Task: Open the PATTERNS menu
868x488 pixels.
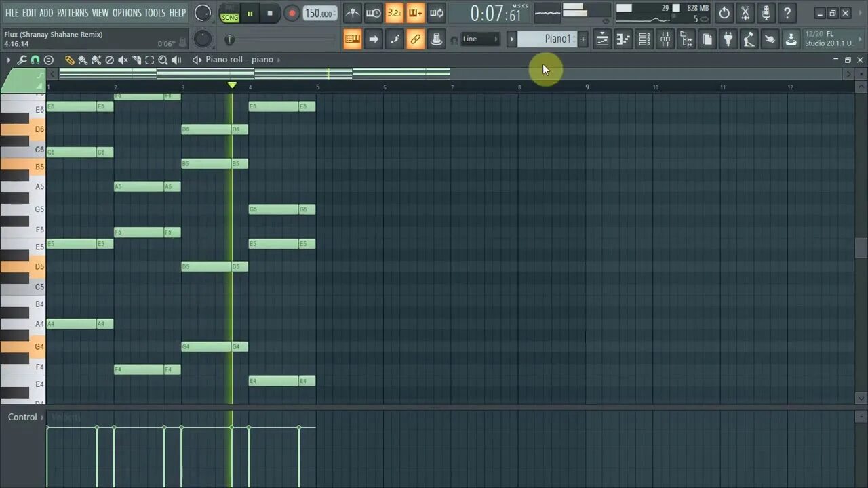Action: (73, 13)
